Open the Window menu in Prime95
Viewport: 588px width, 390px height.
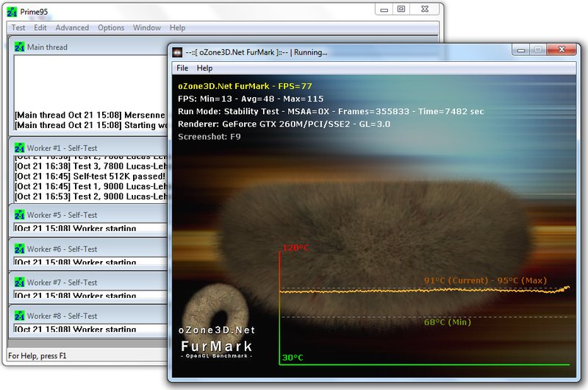coord(147,28)
